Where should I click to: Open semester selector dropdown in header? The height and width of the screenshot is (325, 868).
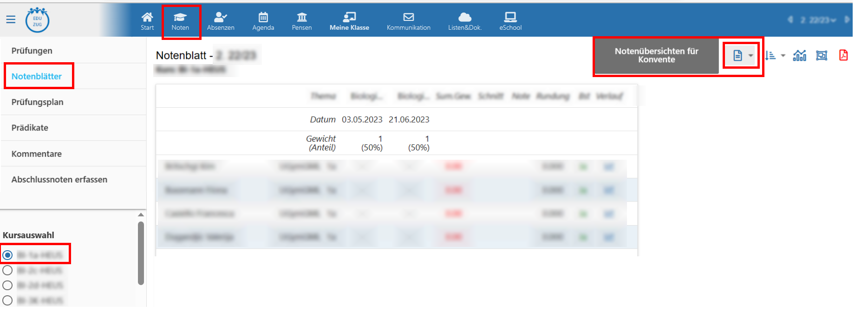818,20
